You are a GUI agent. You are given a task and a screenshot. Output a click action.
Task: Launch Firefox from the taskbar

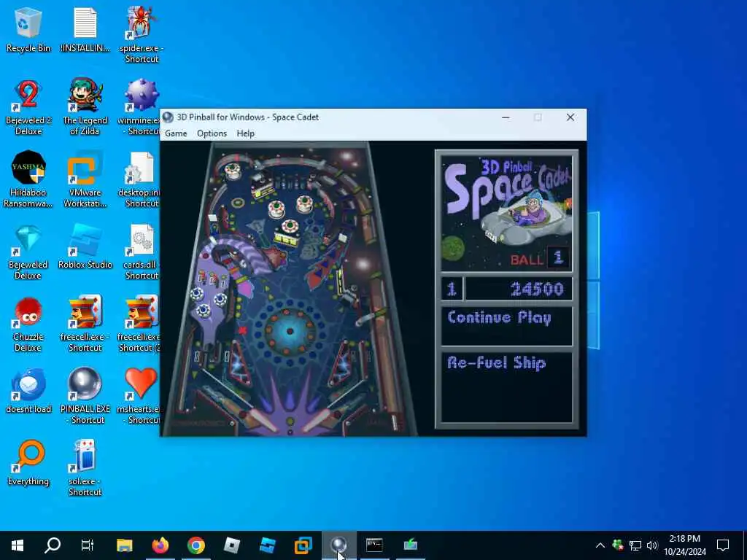click(x=160, y=545)
